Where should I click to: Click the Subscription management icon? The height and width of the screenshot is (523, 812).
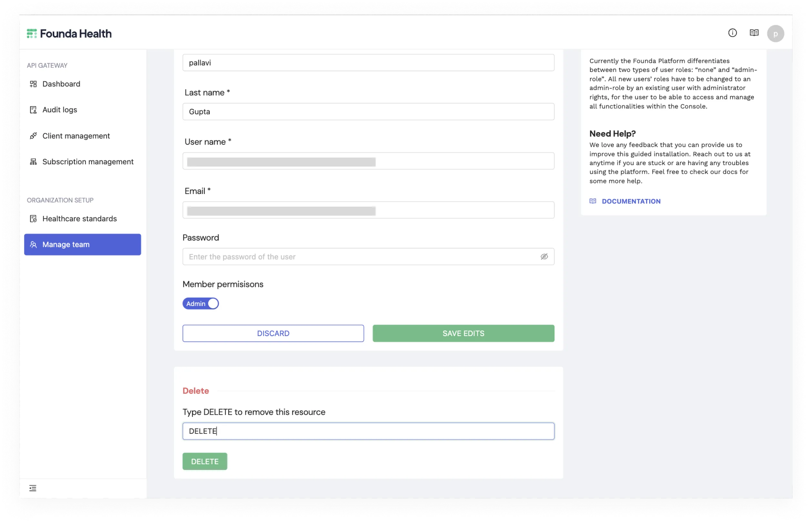(x=33, y=162)
